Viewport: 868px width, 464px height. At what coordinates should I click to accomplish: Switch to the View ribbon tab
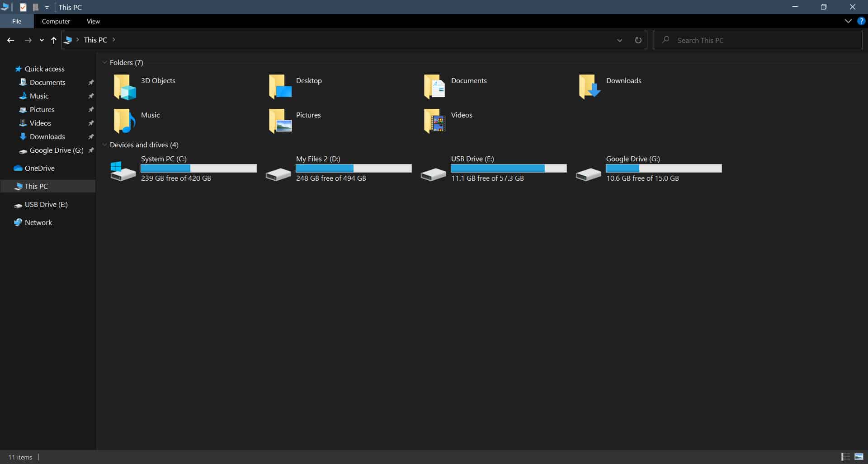pyautogui.click(x=93, y=21)
